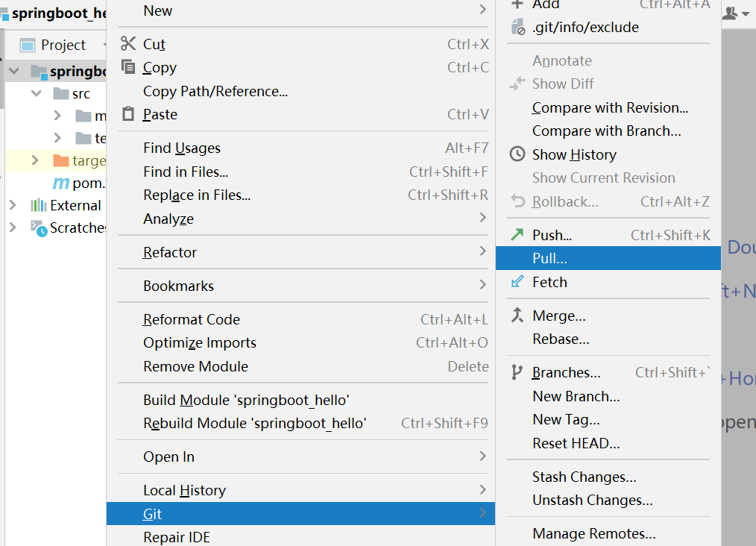Viewport: 756px width, 546px height.
Task: Click the Show History clock icon
Action: (x=517, y=154)
